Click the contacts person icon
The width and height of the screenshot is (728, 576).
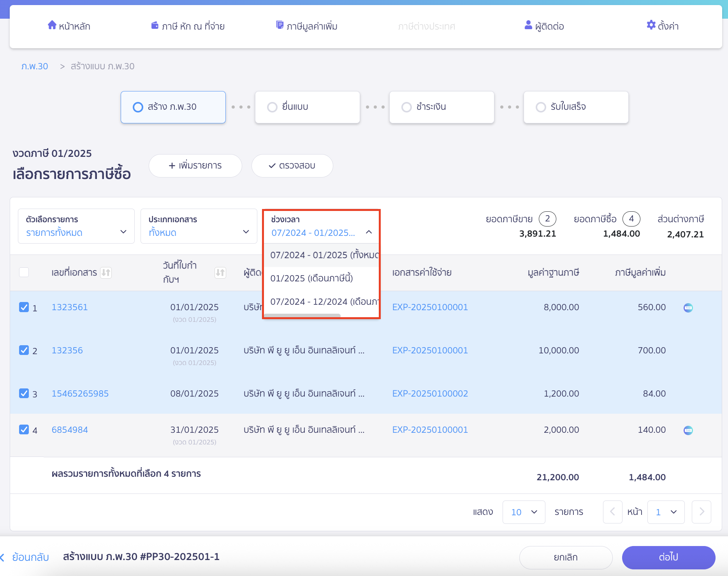tap(528, 25)
